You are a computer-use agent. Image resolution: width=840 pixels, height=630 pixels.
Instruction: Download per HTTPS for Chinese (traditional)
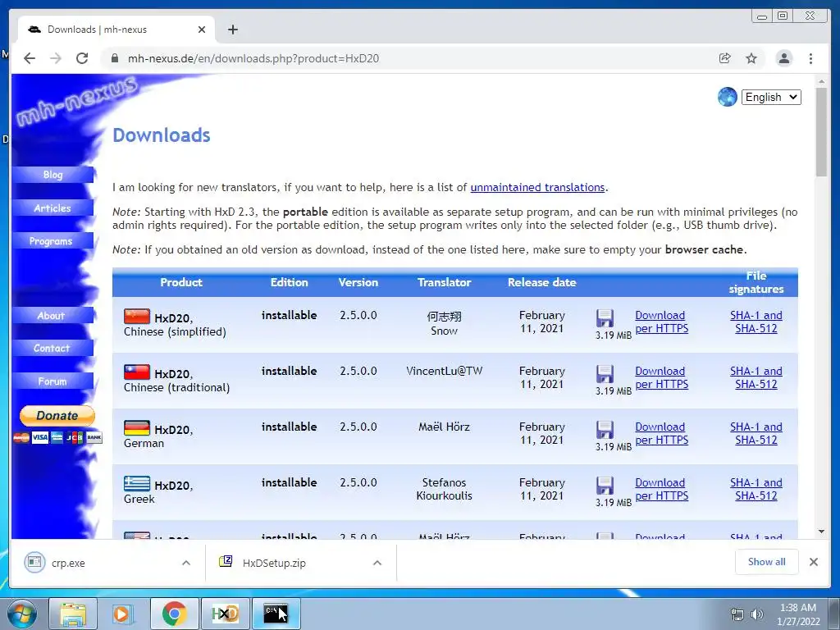662,377
